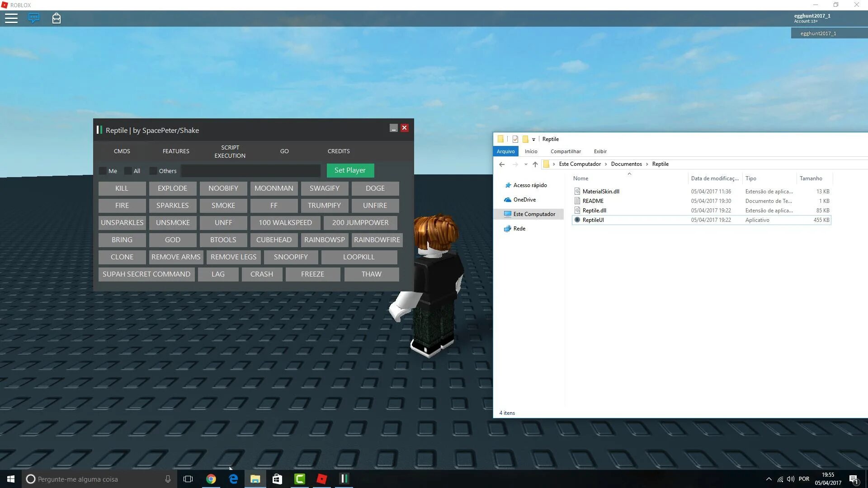
Task: Open the FEATURES tab in Reptile
Action: [175, 151]
